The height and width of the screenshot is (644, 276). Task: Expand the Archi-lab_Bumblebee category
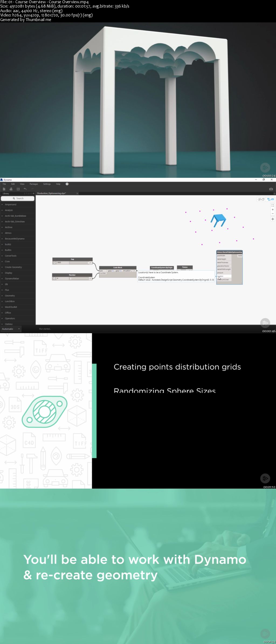pos(18,216)
